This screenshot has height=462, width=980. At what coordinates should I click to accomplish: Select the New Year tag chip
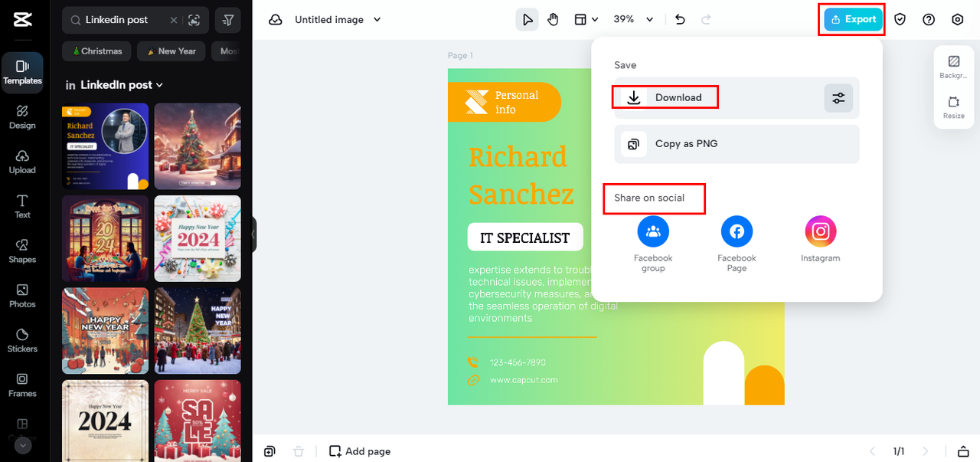171,51
